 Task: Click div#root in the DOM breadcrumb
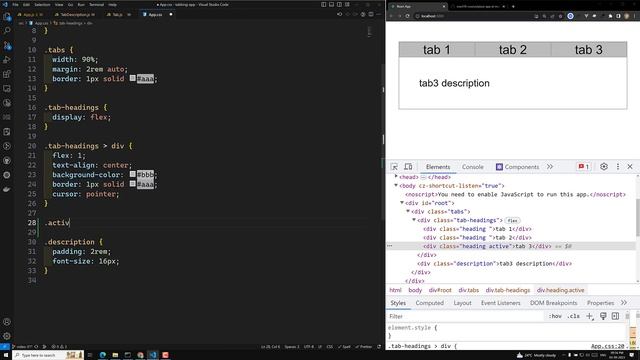440,290
